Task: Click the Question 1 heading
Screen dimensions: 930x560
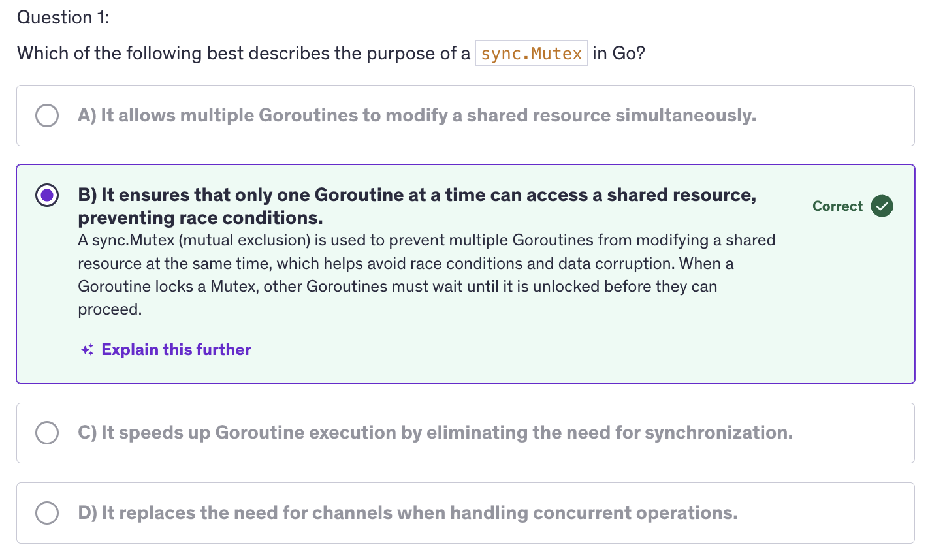Action: (x=63, y=18)
